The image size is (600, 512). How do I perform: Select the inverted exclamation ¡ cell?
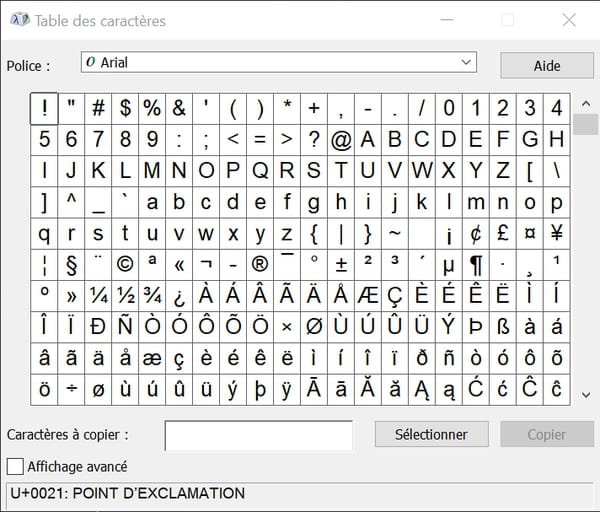pos(449,234)
